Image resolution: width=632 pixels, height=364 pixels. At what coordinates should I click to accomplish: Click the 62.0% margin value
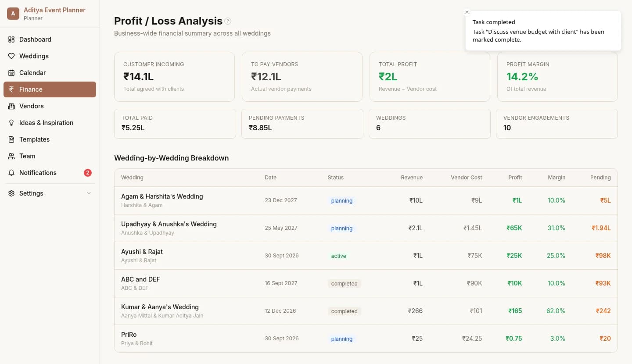(x=556, y=311)
